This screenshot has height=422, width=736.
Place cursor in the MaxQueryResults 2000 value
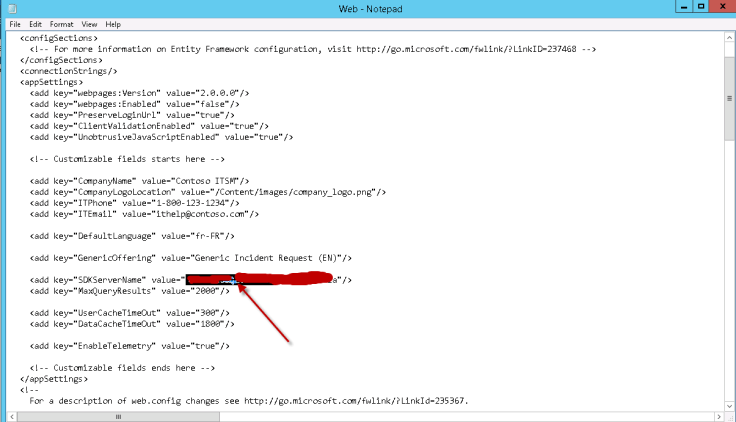coord(204,291)
